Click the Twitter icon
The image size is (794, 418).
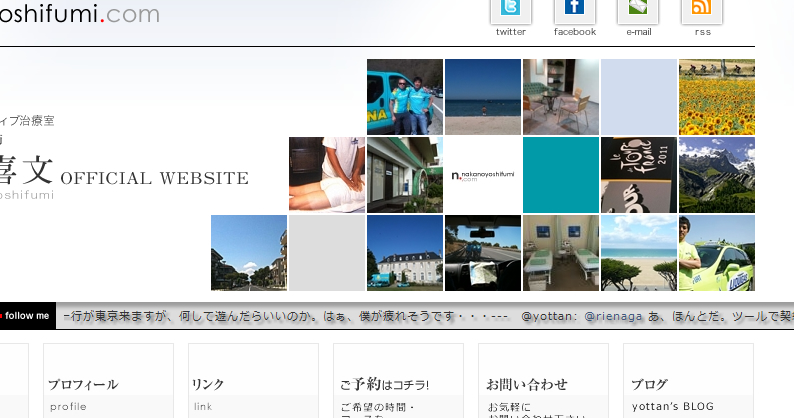pyautogui.click(x=510, y=10)
